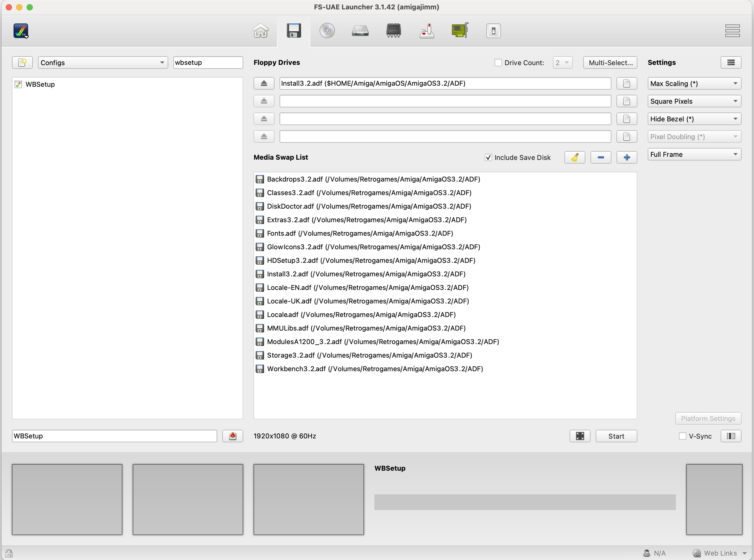
Task: Add a disk with the plus icon
Action: click(x=626, y=157)
